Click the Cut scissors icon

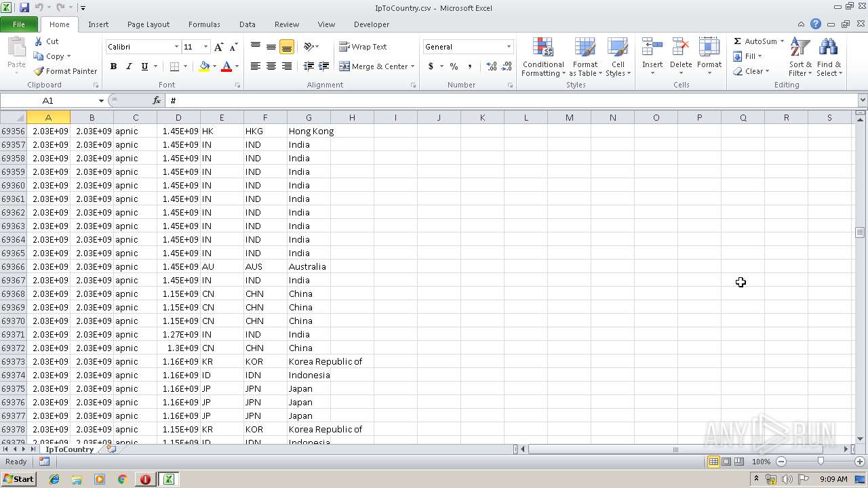tap(39, 41)
